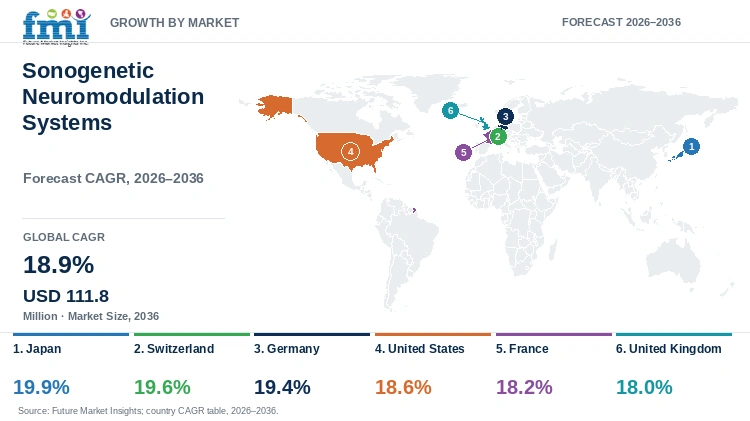The width and height of the screenshot is (750, 421).
Task: Click Switzerland's 19.6% value
Action: (162, 387)
